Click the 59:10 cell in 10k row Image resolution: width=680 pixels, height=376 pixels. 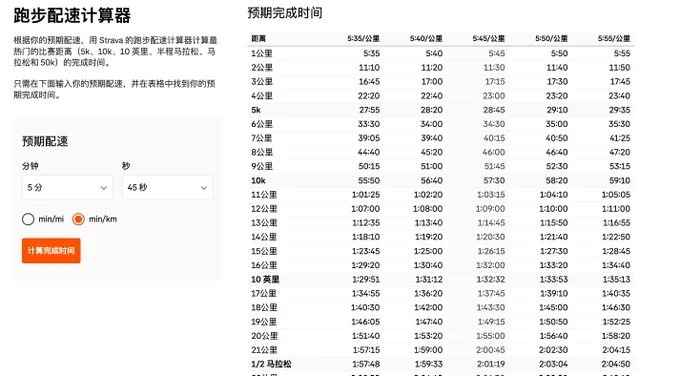[x=619, y=180]
